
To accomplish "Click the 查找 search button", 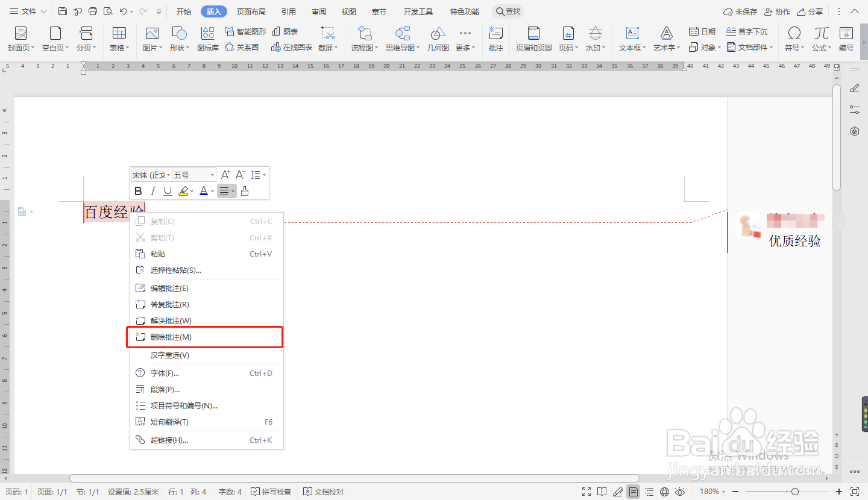I will click(x=508, y=11).
